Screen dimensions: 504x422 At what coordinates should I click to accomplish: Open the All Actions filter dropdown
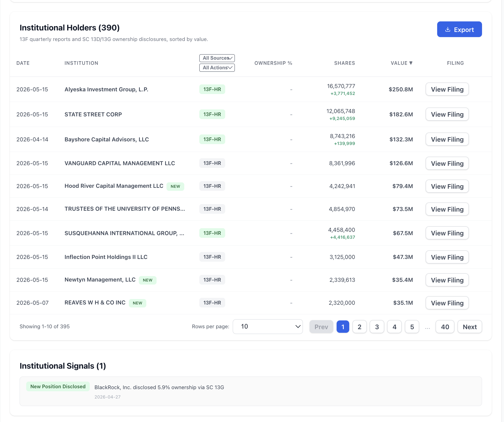click(217, 68)
